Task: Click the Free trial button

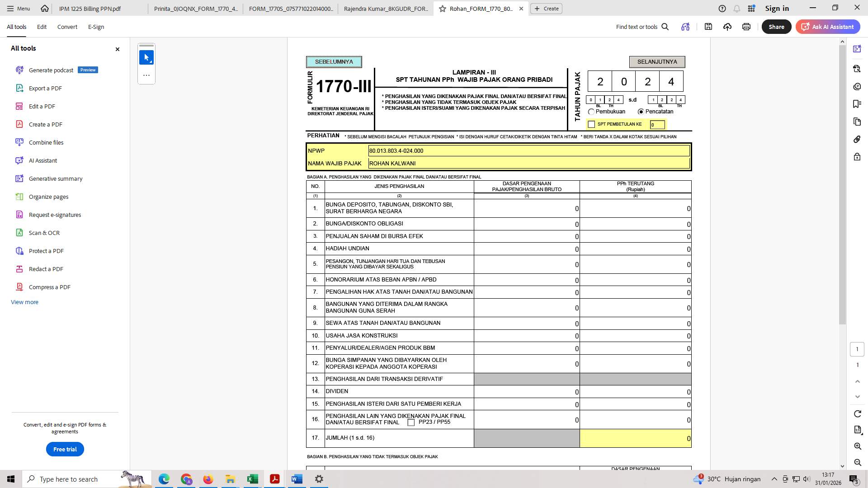Action: tap(65, 449)
